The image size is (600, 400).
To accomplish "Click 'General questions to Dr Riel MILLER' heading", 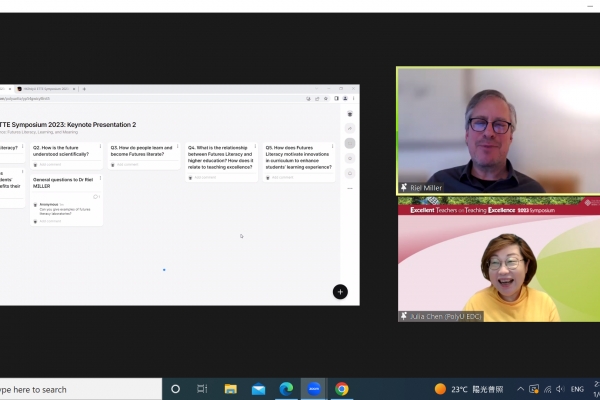I will pos(63,183).
